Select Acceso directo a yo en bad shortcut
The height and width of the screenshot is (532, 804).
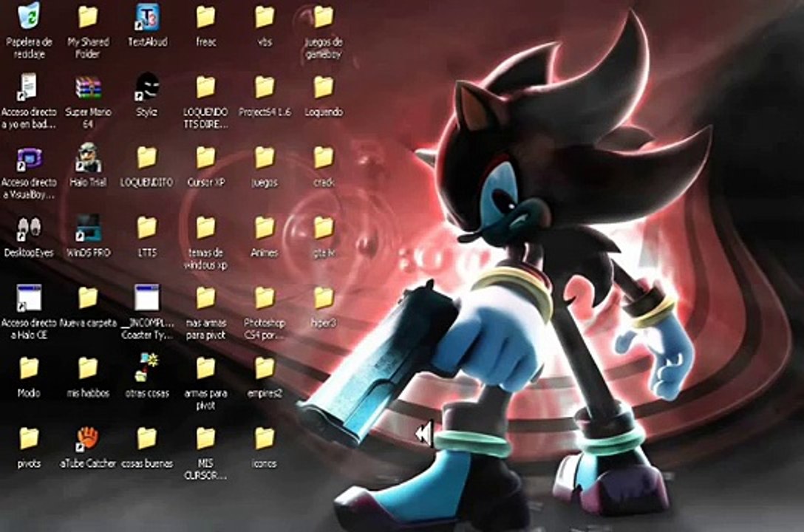coord(29,86)
